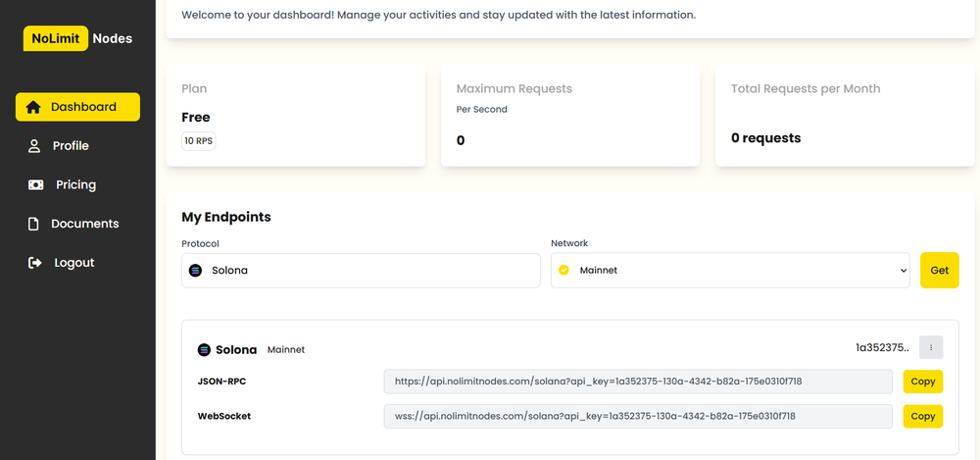Click the Per Second label
Image resolution: width=980 pixels, height=460 pixels.
pos(482,110)
